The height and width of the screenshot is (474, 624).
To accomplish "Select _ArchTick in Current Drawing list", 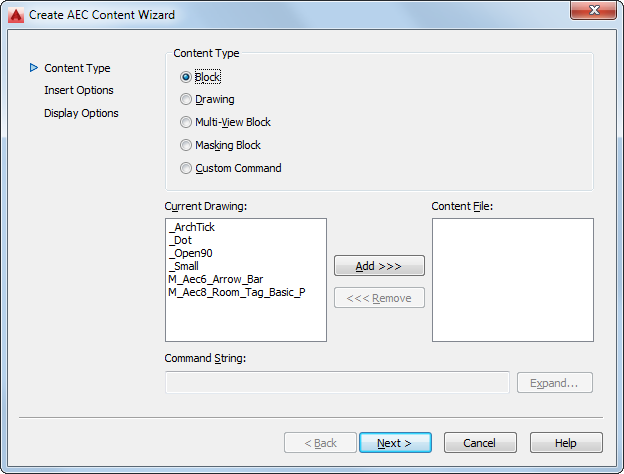I will (192, 227).
